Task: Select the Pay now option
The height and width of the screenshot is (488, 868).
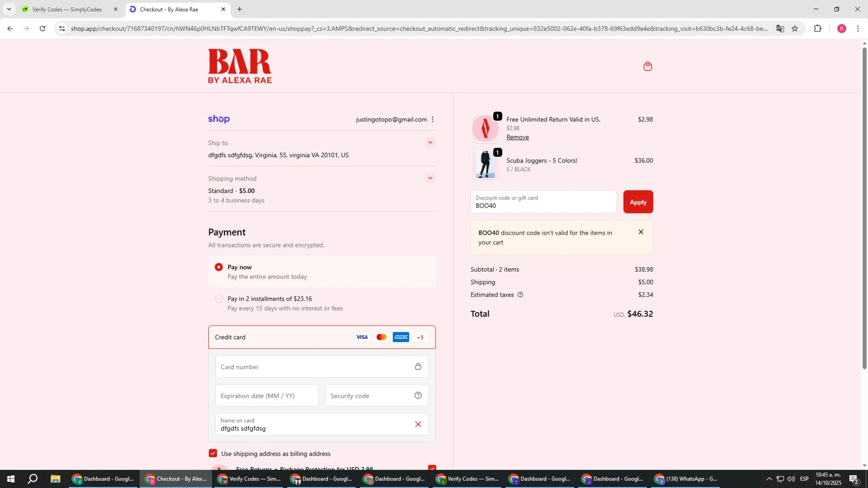Action: [219, 267]
